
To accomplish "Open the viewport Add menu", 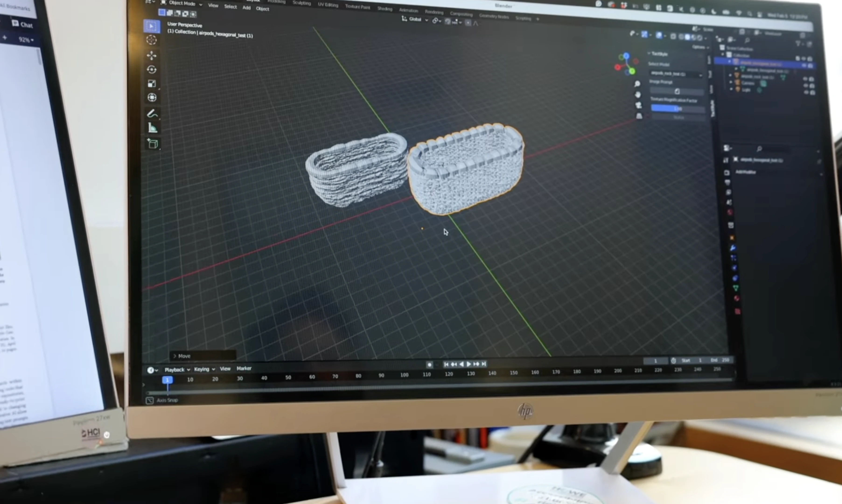I will click(247, 7).
